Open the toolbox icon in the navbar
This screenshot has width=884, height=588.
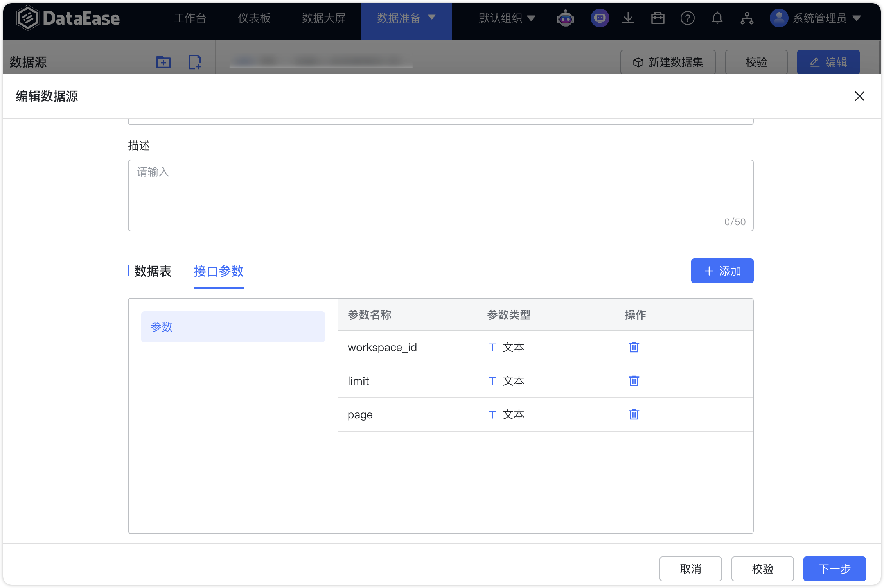[x=658, y=18]
